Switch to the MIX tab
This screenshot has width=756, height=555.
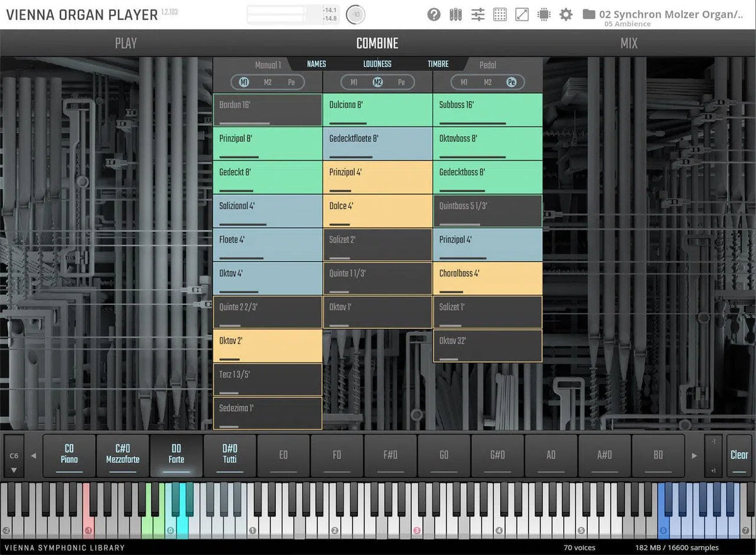(x=628, y=43)
